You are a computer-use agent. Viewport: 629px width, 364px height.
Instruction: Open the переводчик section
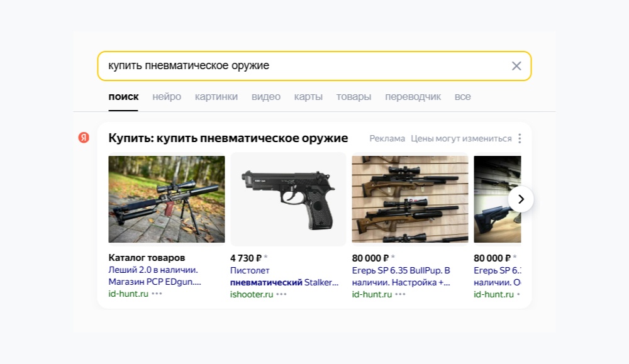point(413,96)
